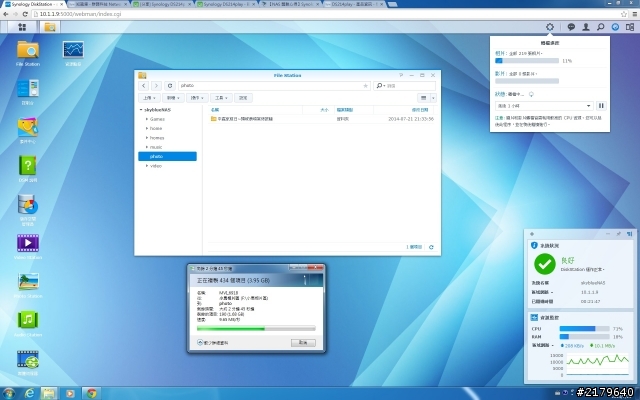Viewport: 640px width, 400px height.
Task: Expand the home folder in tree
Action: coord(147,129)
